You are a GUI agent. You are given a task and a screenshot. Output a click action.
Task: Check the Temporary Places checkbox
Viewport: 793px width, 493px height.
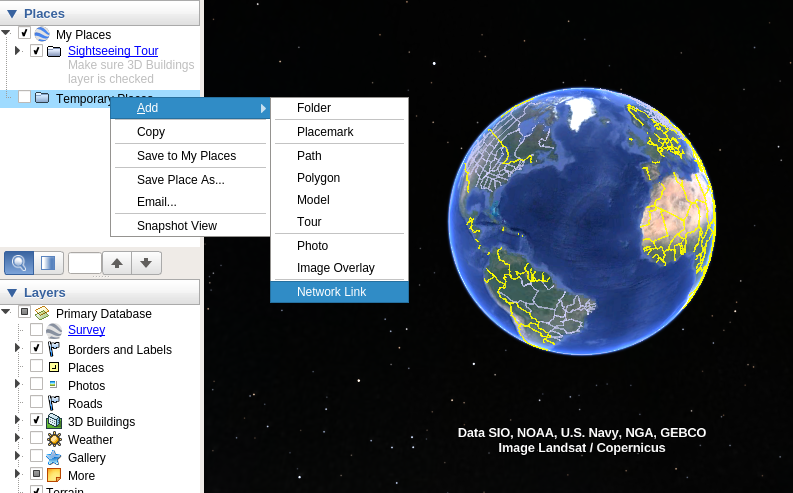click(24, 97)
